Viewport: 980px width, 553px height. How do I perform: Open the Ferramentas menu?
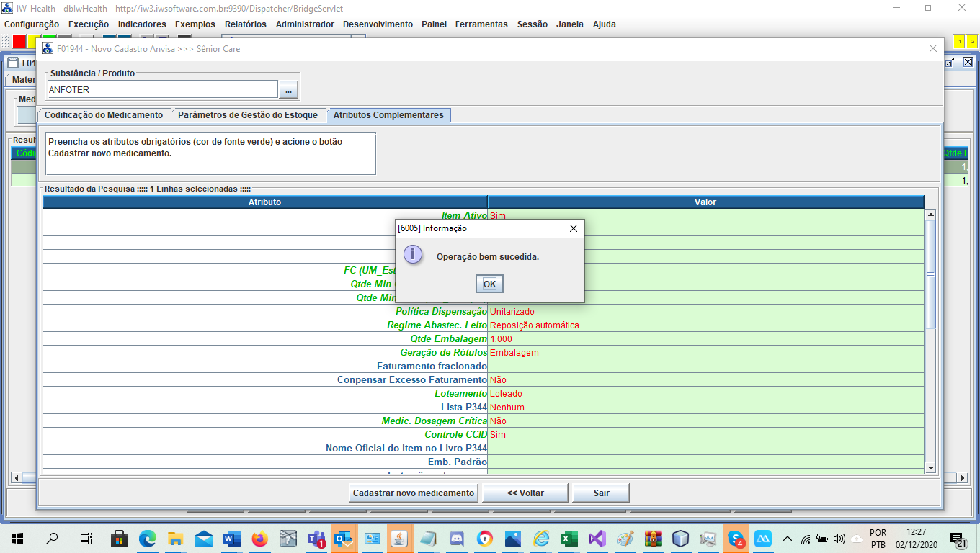(481, 24)
